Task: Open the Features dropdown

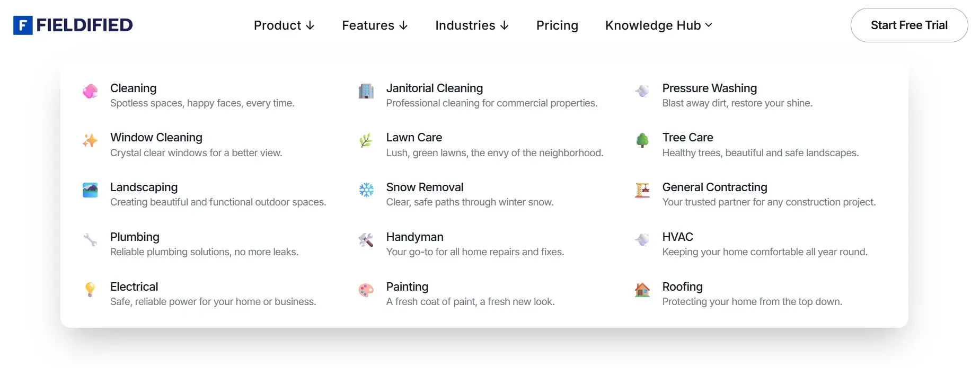Action: point(374,25)
